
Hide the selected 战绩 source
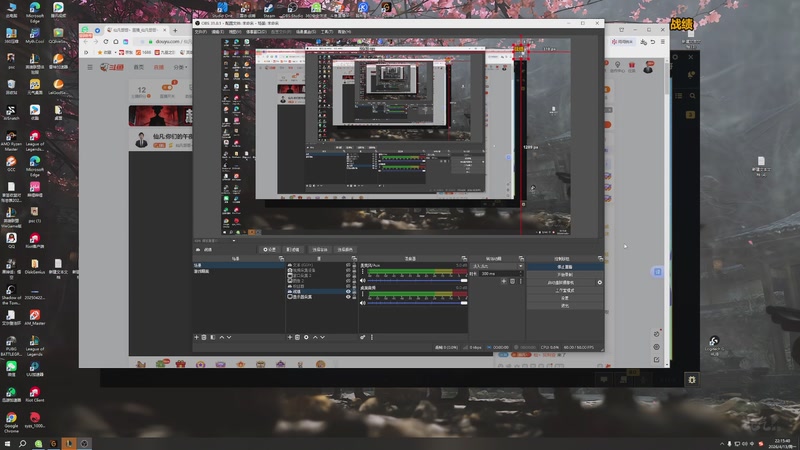[x=348, y=291]
